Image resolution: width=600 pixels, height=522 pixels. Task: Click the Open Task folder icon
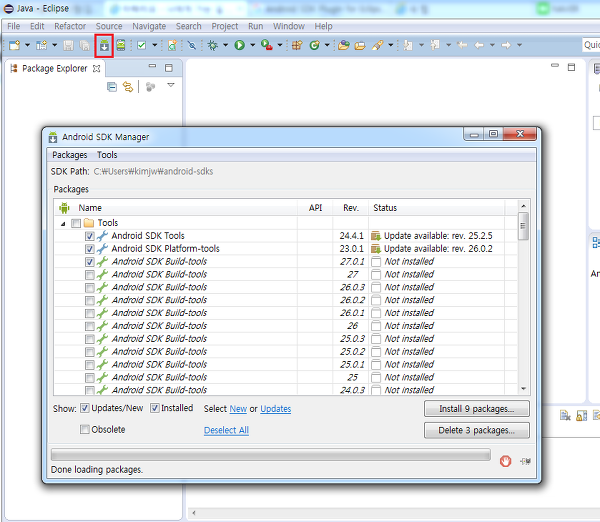click(x=360, y=46)
